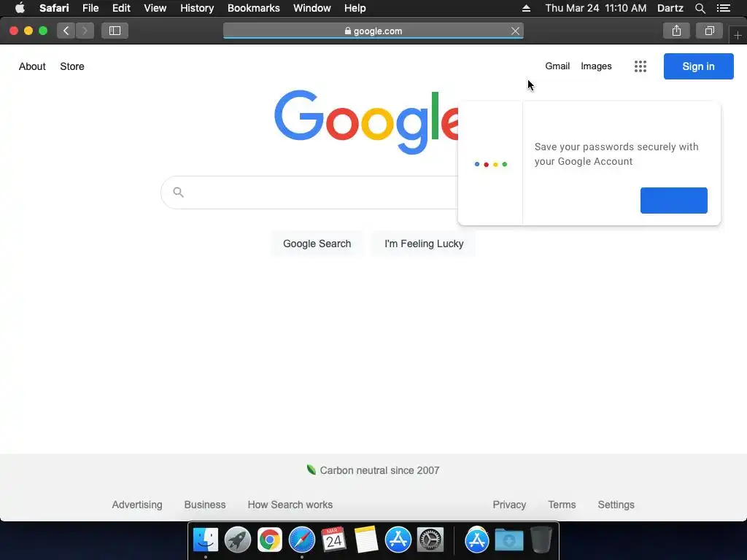Open Notes from the Dock
The width and height of the screenshot is (747, 560).
[x=366, y=540]
